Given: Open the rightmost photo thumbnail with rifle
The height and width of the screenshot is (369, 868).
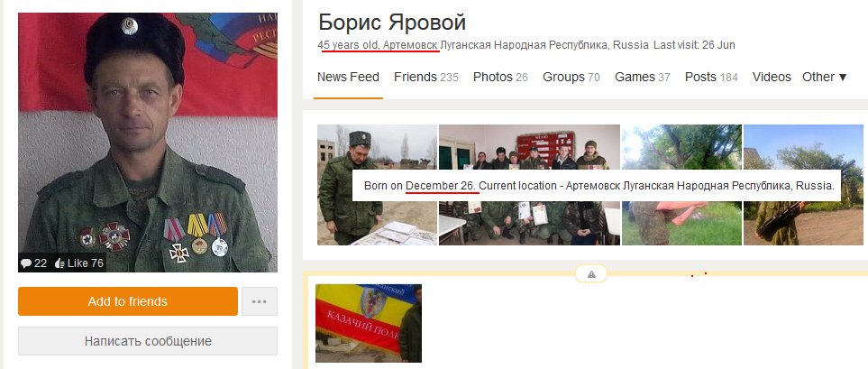Looking at the screenshot, I should (803, 184).
